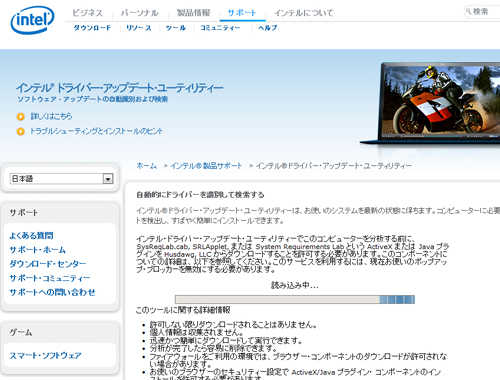
Task: Open ダウンロード・センター sidebar link
Action: click(48, 264)
